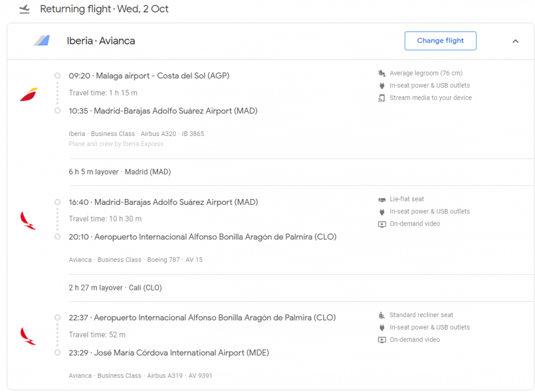Click the flight info line with 'IB 3865'

click(137, 134)
